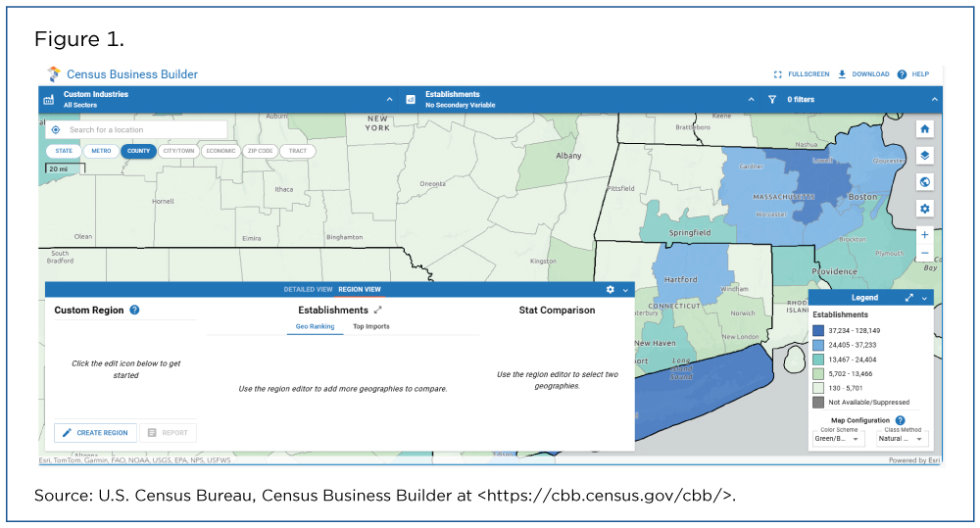Switch to REGION VIEW tab
Image resolution: width=980 pixels, height=528 pixels.
pos(360,289)
